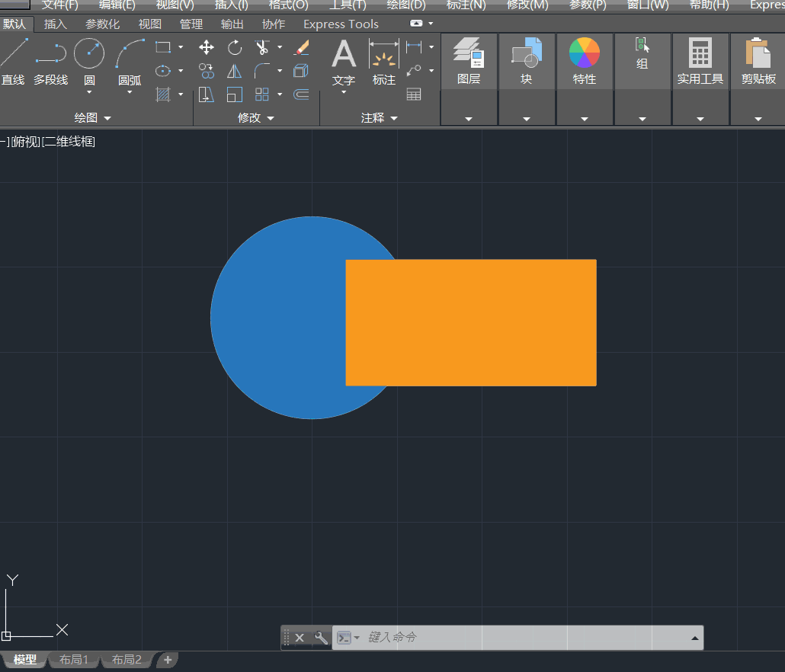The image size is (785, 672).
Task: Choose the Ellipse draw tool
Action: (162, 71)
